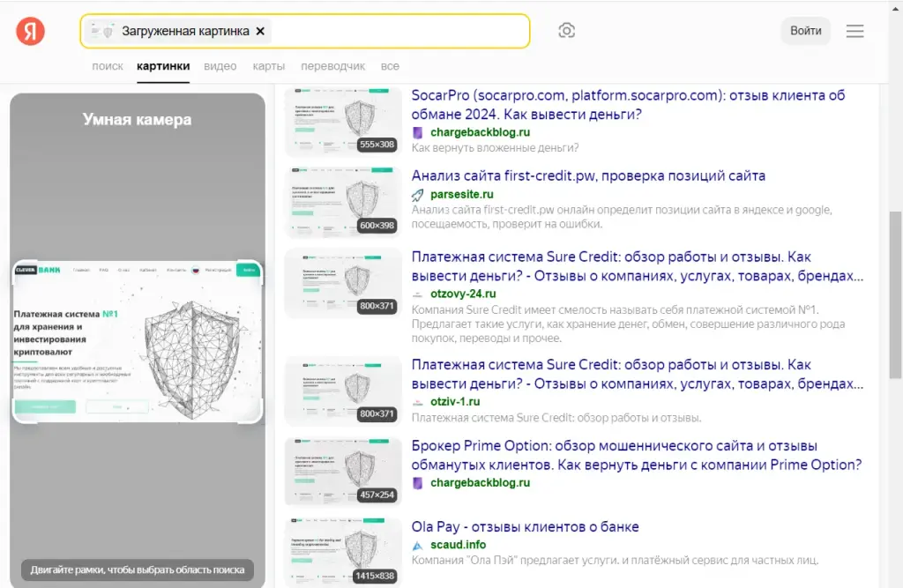The width and height of the screenshot is (903, 588).
Task: Click the Войти login button
Action: tap(806, 31)
